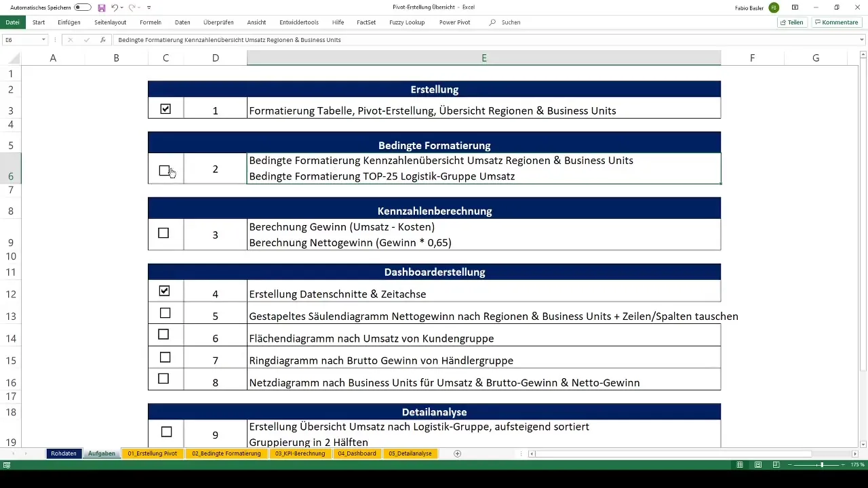Click the Kommentare button
The image size is (868, 488).
coord(837,22)
